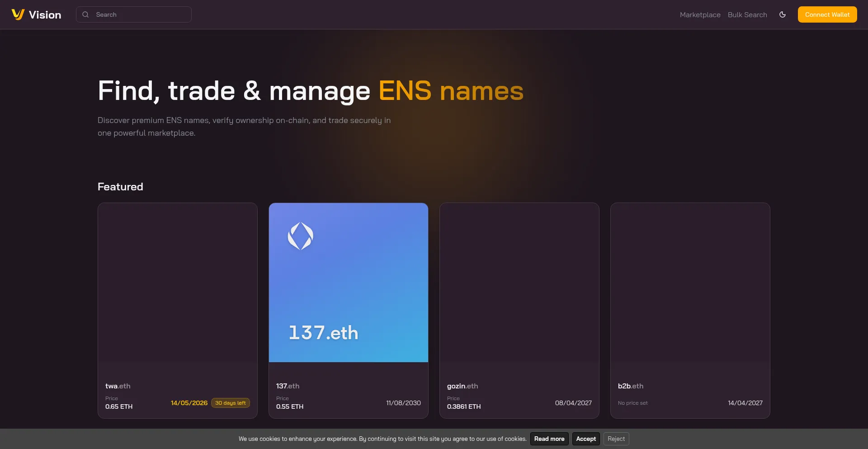Open the Marketplace nav item

(x=700, y=14)
